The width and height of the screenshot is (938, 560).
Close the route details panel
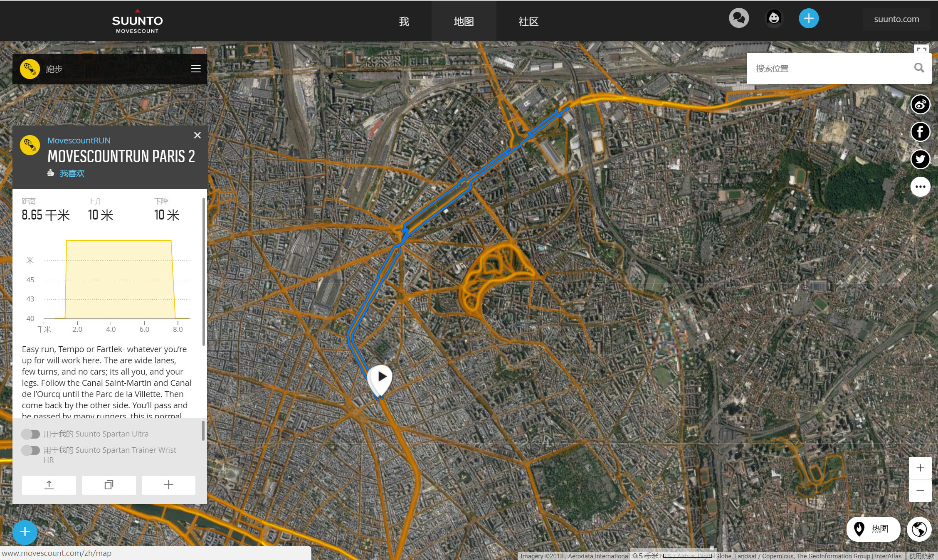[197, 135]
